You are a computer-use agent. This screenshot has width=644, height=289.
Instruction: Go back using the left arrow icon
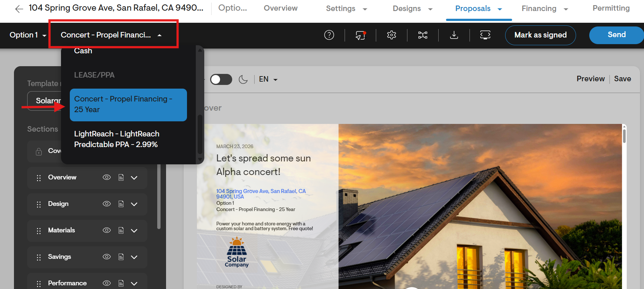(x=19, y=9)
